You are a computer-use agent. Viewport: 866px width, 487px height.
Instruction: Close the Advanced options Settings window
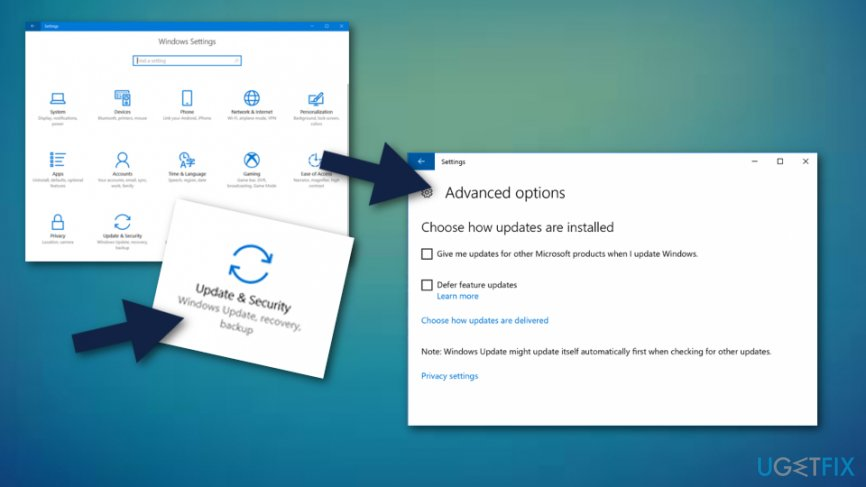pos(805,161)
